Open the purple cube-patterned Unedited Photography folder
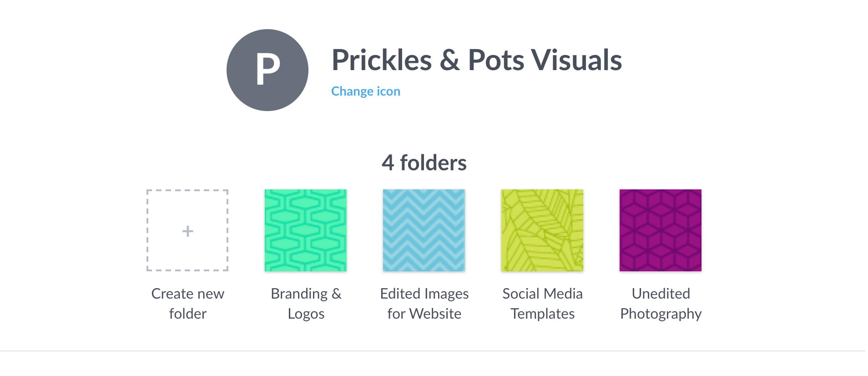868x376 pixels. click(661, 230)
